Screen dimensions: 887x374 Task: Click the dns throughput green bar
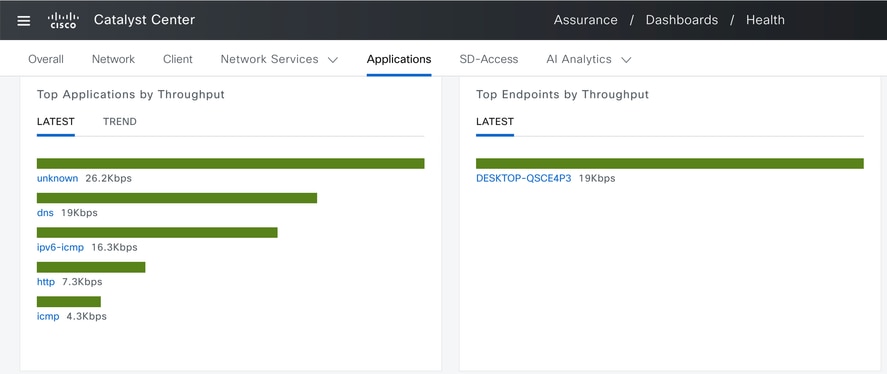176,198
